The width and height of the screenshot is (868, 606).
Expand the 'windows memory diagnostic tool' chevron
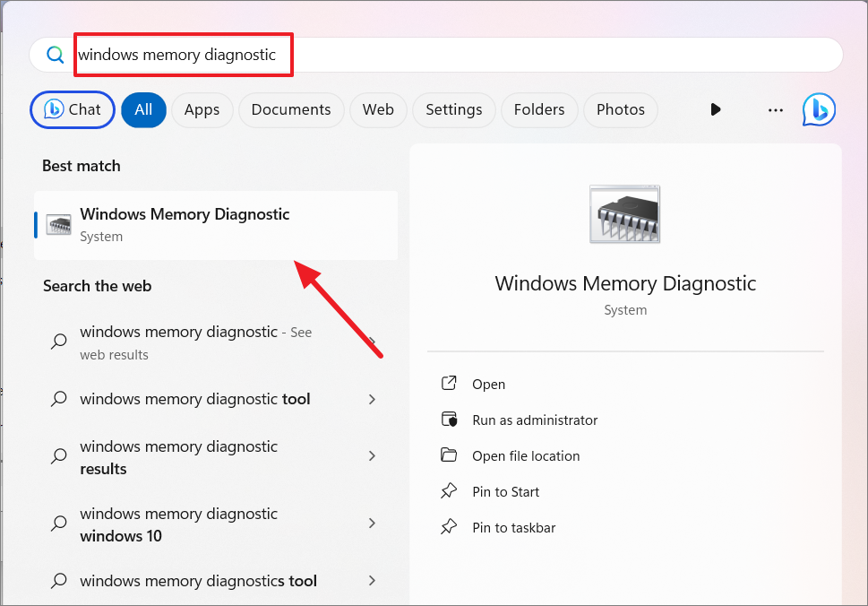pyautogui.click(x=372, y=400)
